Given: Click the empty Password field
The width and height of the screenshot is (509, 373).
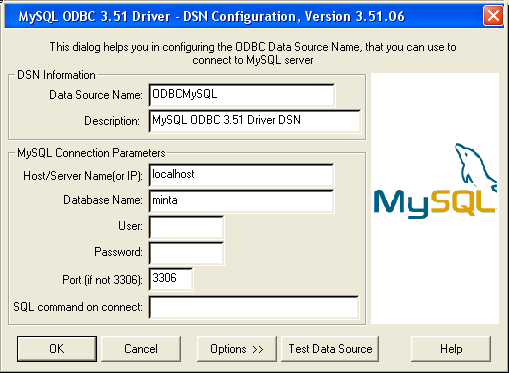Looking at the screenshot, I should 186,254.
